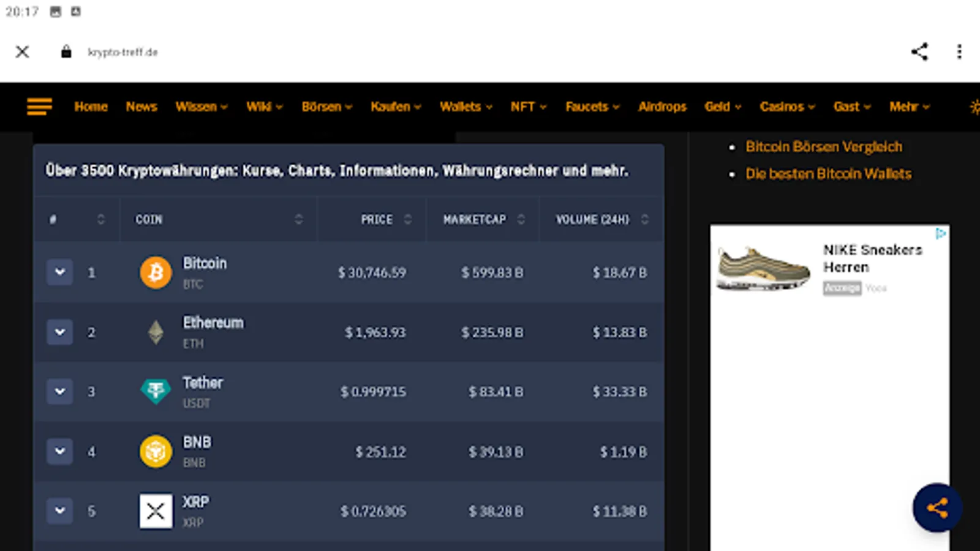Open the Börsen dropdown menu

[x=327, y=107]
